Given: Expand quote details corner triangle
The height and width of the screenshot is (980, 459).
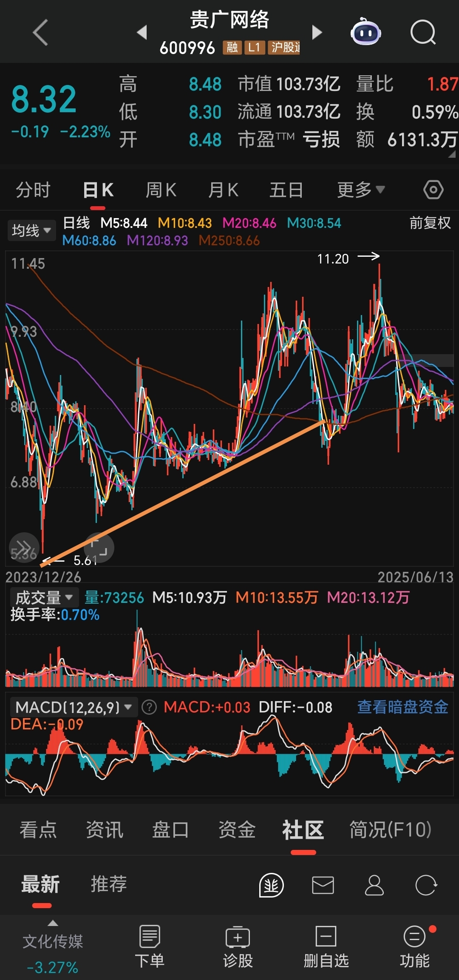Looking at the screenshot, I should point(452,154).
